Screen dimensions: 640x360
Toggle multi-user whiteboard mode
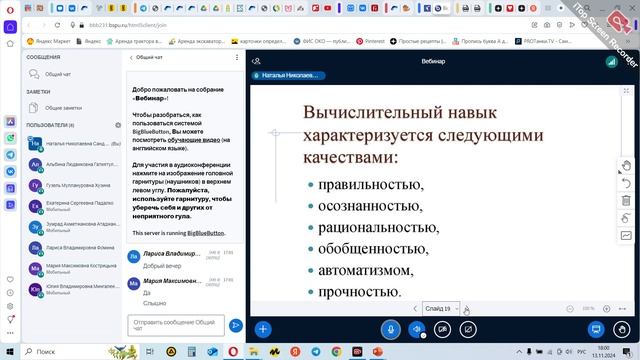[x=626, y=236]
